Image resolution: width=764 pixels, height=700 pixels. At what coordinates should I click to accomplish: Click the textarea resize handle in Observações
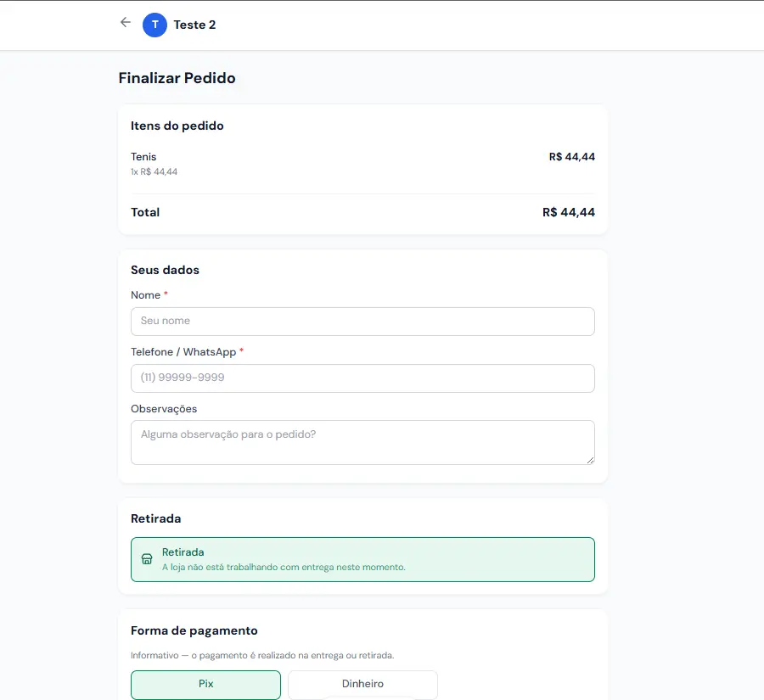[x=590, y=460]
